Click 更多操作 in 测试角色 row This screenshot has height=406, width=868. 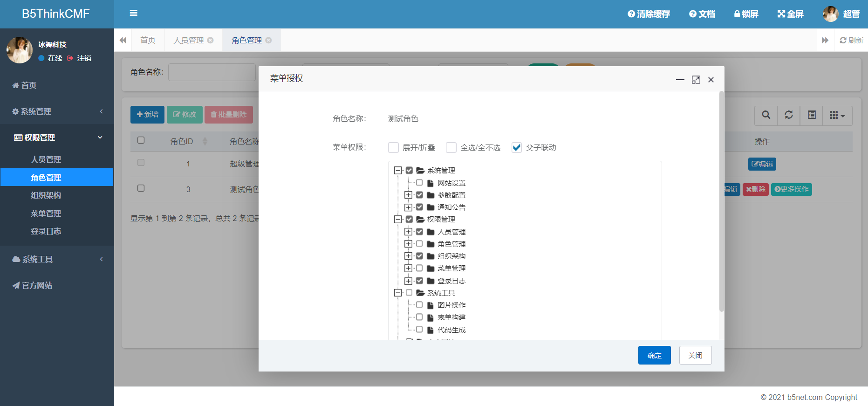[x=792, y=189]
